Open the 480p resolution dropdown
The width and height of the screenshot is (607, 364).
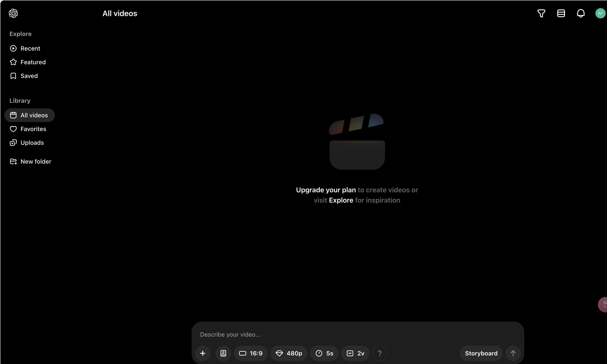click(x=289, y=353)
